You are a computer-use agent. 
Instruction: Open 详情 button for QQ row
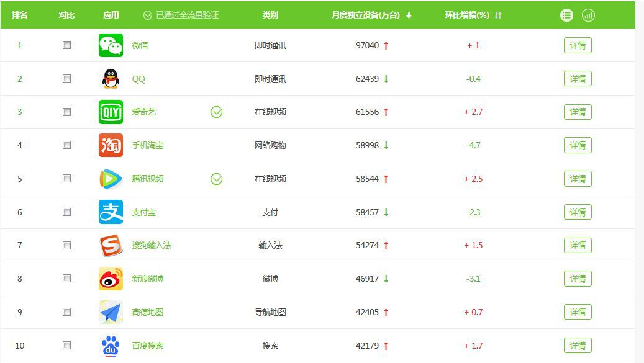coord(578,79)
